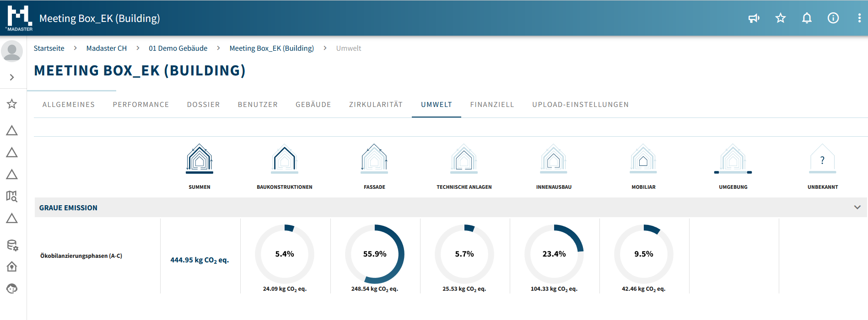Viewport: 868px width, 320px height.
Task: Go to the Performance tab
Action: [x=141, y=105]
